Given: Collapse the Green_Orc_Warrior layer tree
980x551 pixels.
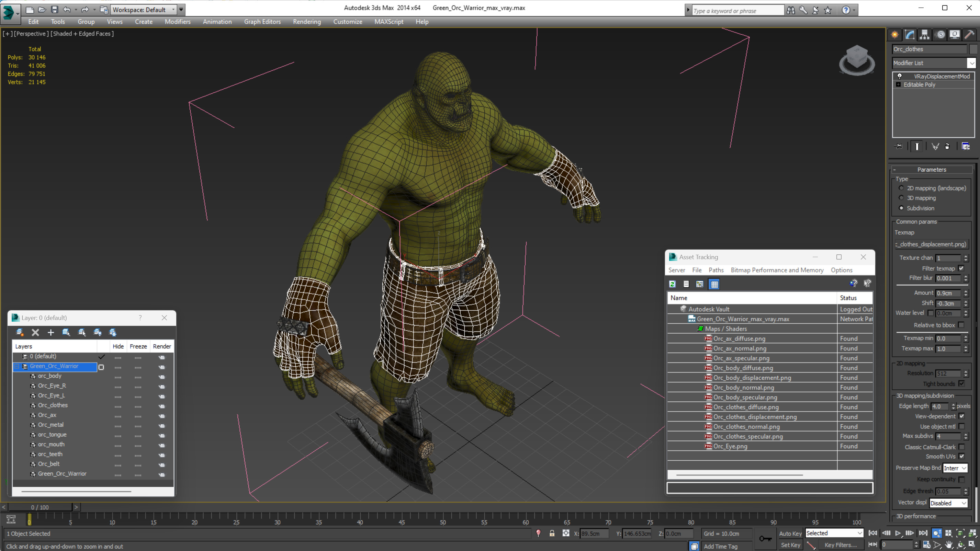Looking at the screenshot, I should [17, 366].
